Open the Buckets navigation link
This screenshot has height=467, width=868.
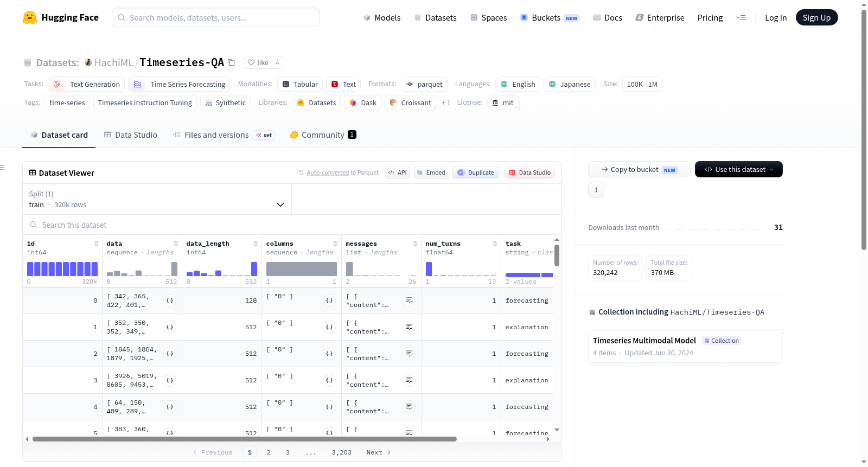click(x=550, y=17)
